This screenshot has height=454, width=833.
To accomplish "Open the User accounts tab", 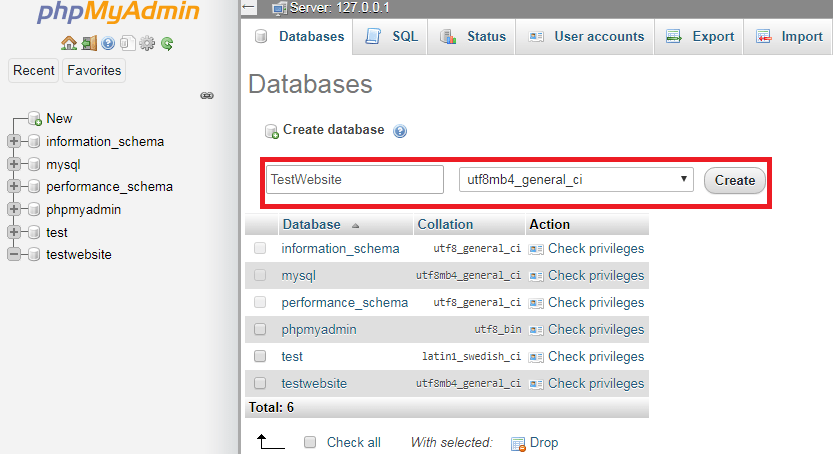I will point(585,37).
